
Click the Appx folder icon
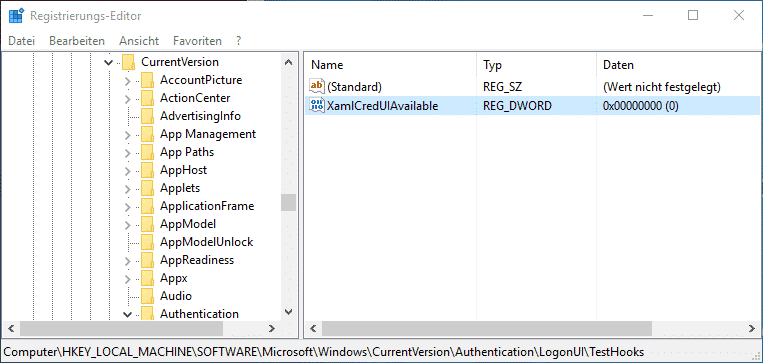147,278
